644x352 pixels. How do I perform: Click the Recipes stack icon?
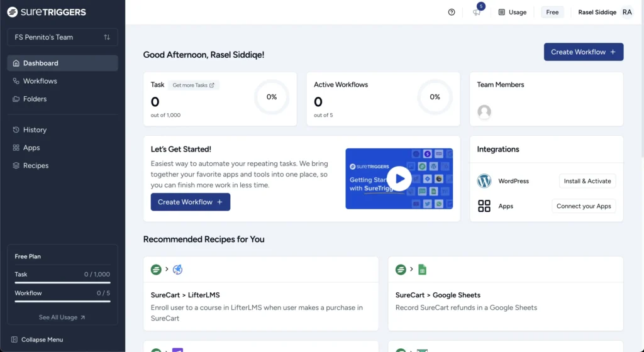coord(16,166)
